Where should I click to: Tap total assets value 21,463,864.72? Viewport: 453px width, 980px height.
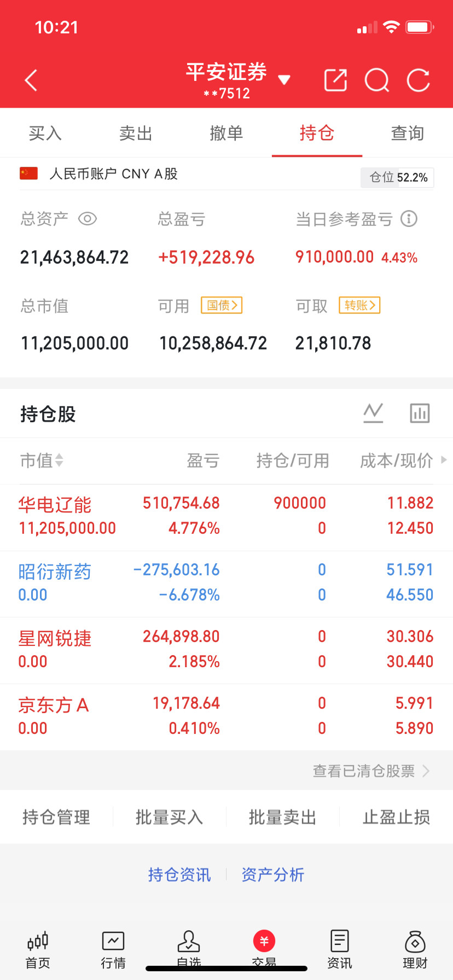(x=74, y=257)
